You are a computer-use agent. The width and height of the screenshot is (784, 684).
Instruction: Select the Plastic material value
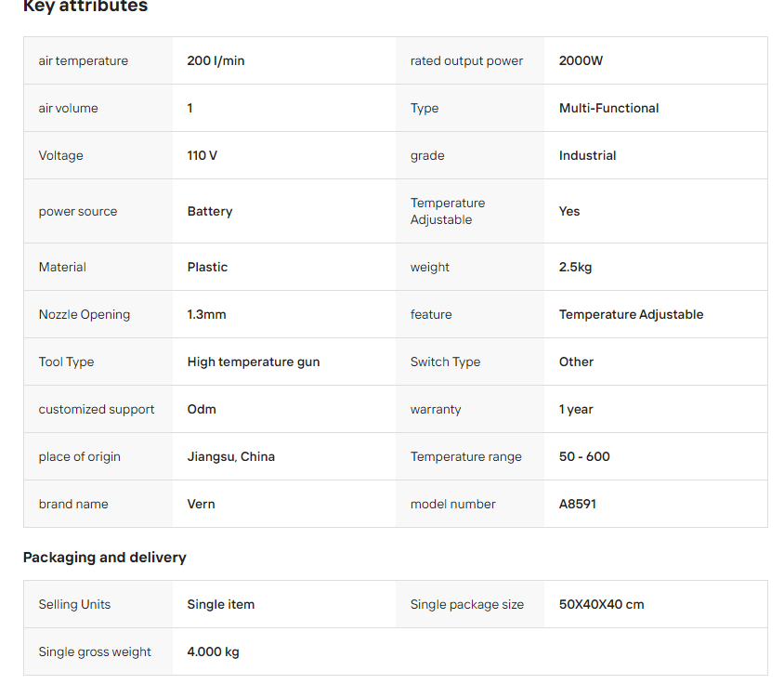[x=207, y=267]
